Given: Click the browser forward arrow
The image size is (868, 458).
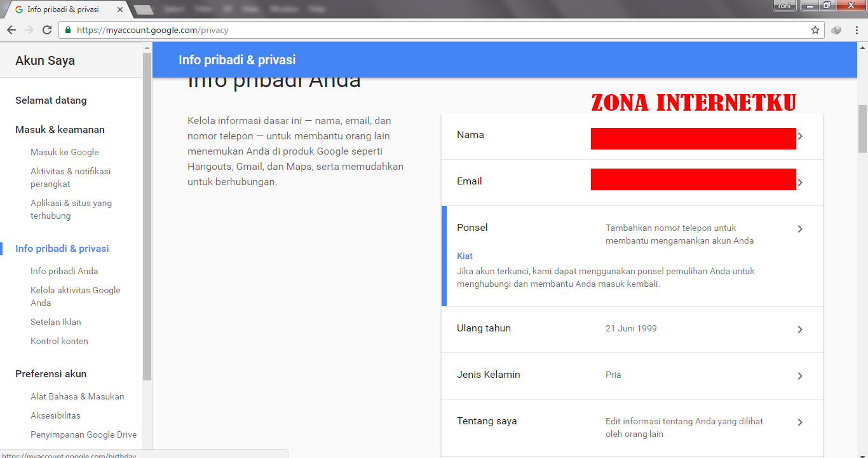Looking at the screenshot, I should click(29, 29).
